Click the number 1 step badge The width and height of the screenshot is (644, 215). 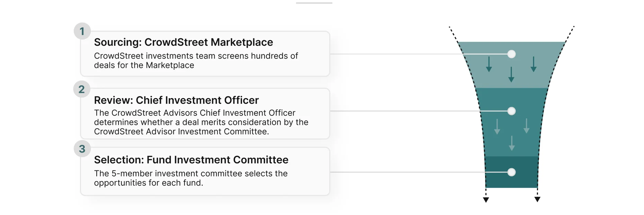pyautogui.click(x=82, y=31)
